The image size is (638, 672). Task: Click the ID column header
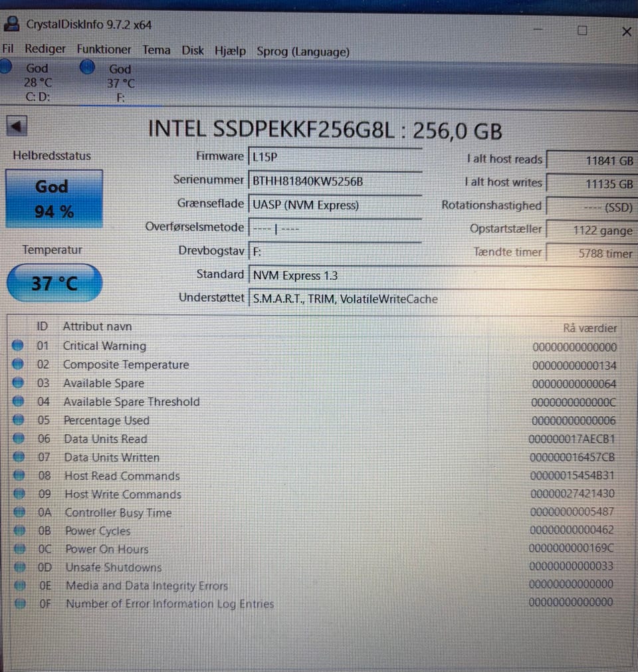tap(42, 326)
